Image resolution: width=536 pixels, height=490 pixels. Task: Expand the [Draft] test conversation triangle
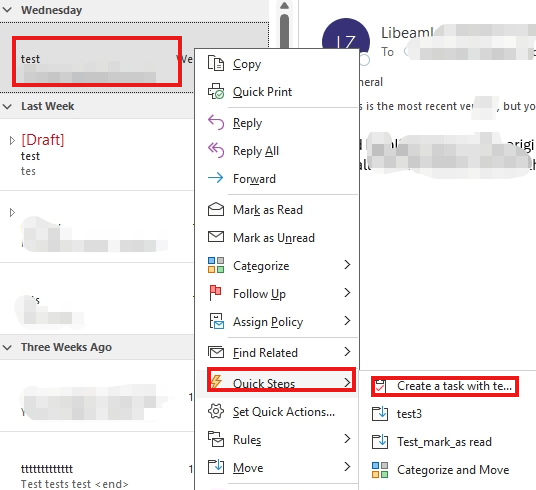click(12, 140)
